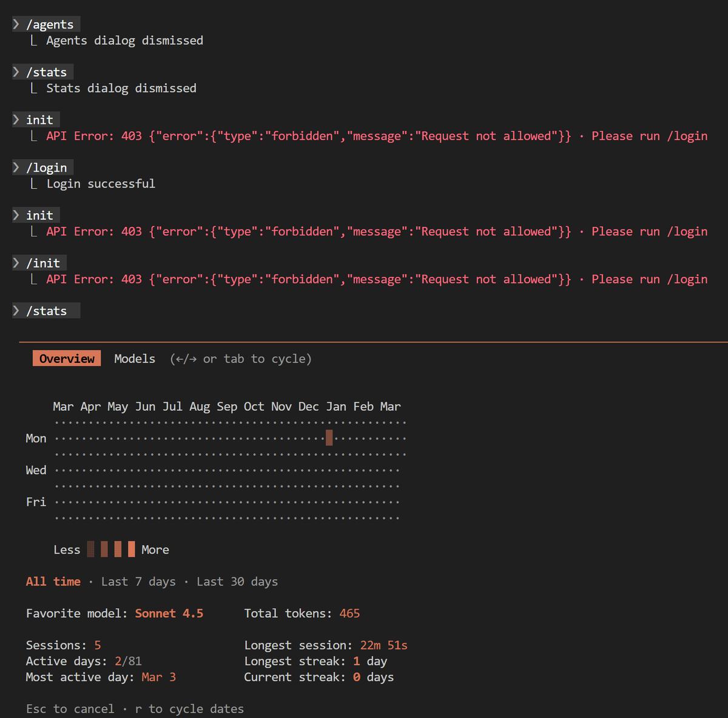This screenshot has height=718, width=728.
Task: Select the Last 7 days range
Action: click(x=138, y=581)
